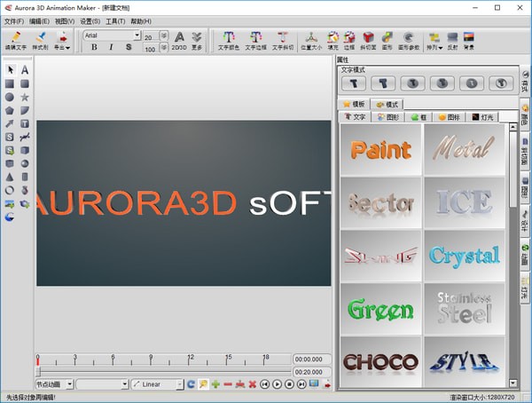Choose the first text mode style button
The height and width of the screenshot is (403, 532).
[x=355, y=83]
